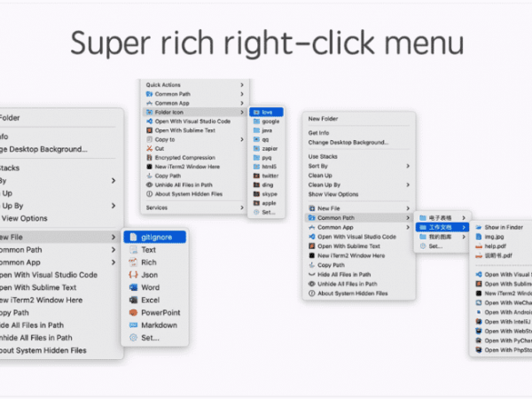The width and height of the screenshot is (532, 399).
Task: Click the Show in Finder icon
Action: 479,227
